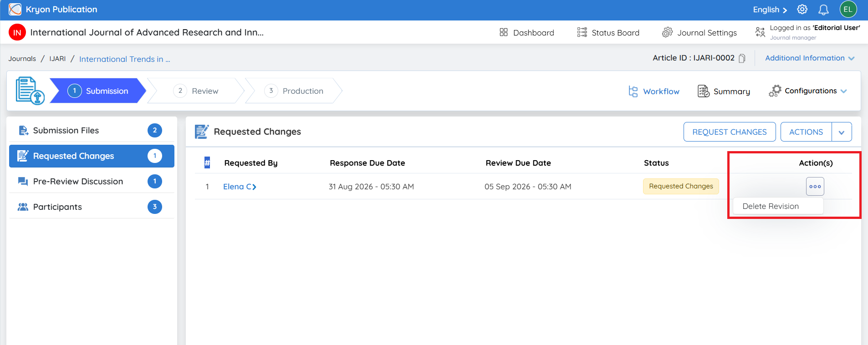Open the ACTIONS dropdown arrow
Image resolution: width=868 pixels, height=345 pixels.
842,132
